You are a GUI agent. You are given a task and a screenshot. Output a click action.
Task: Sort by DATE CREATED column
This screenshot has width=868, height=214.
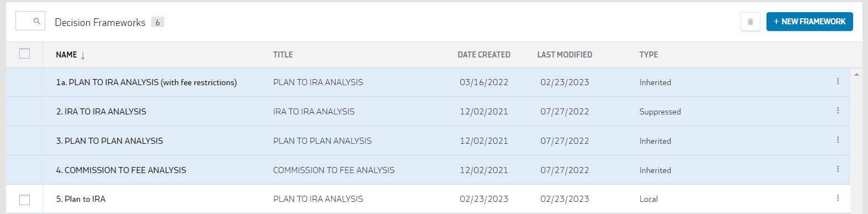click(484, 55)
